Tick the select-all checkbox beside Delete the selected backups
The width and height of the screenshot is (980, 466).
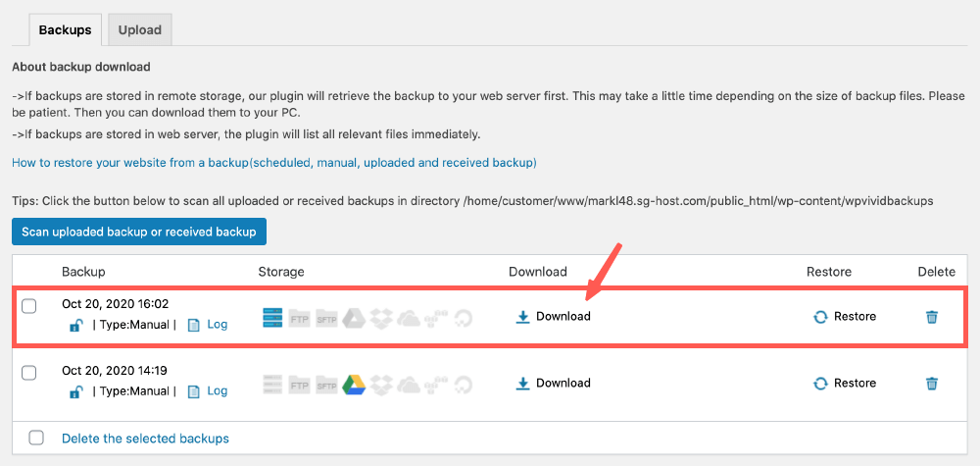click(x=36, y=438)
